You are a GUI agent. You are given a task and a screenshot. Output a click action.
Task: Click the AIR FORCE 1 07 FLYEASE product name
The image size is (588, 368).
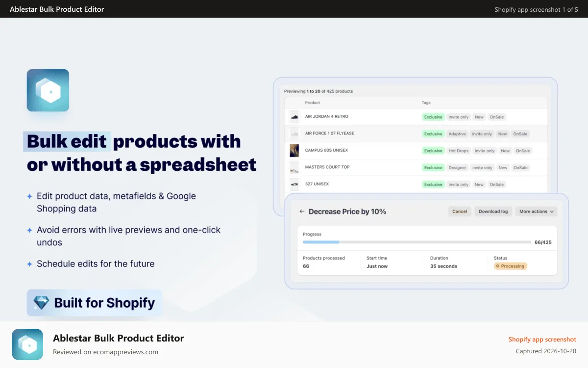(329, 133)
